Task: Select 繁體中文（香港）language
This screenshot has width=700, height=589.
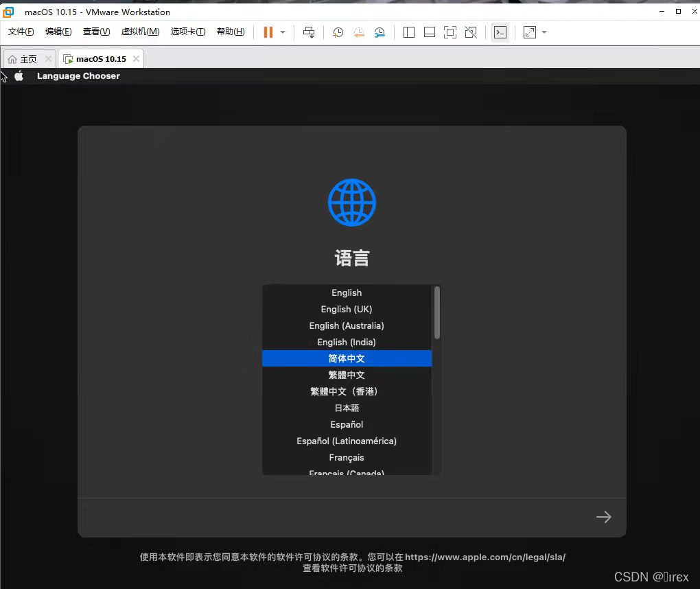Action: (x=347, y=391)
